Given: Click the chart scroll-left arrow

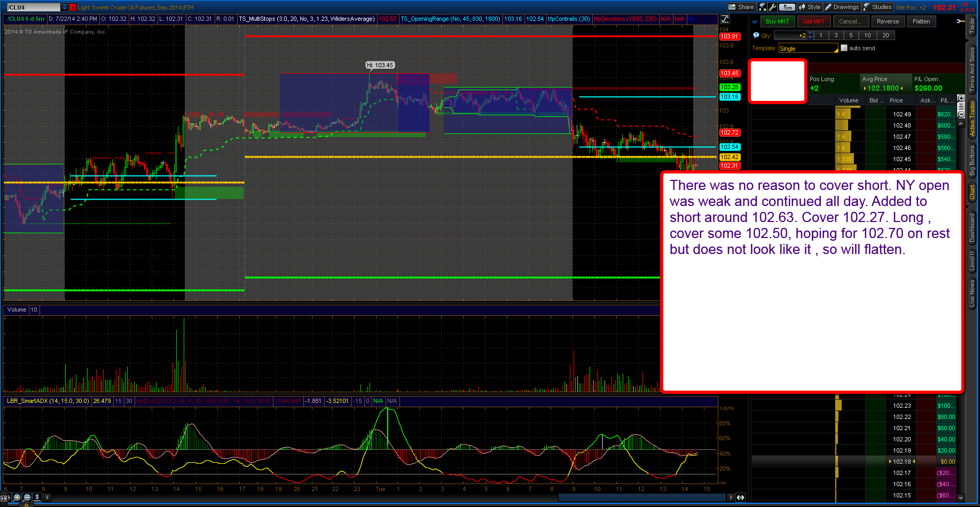Looking at the screenshot, I should [x=47, y=497].
